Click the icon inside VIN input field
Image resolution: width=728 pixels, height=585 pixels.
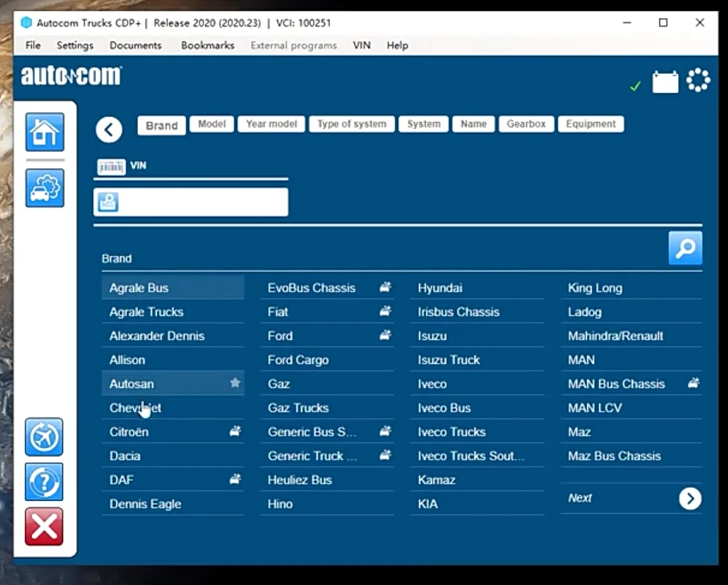(108, 202)
